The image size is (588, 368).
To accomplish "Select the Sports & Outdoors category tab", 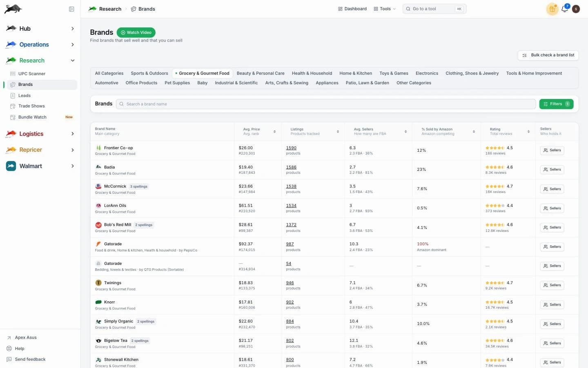I will pyautogui.click(x=149, y=73).
